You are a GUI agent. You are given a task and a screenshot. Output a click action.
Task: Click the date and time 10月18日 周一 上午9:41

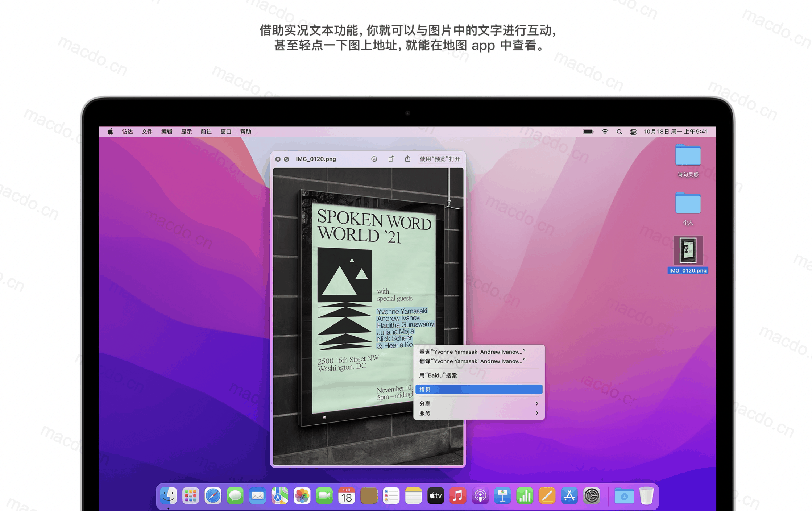676,132
